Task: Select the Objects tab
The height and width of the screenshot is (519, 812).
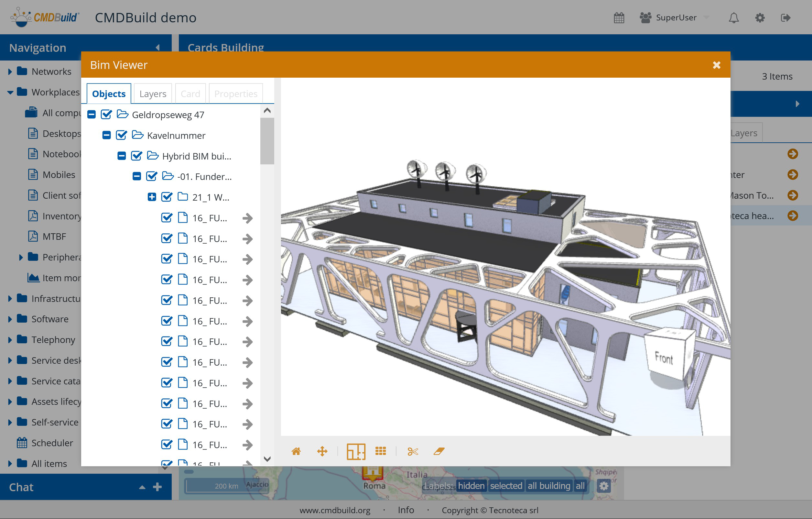Action: point(109,94)
